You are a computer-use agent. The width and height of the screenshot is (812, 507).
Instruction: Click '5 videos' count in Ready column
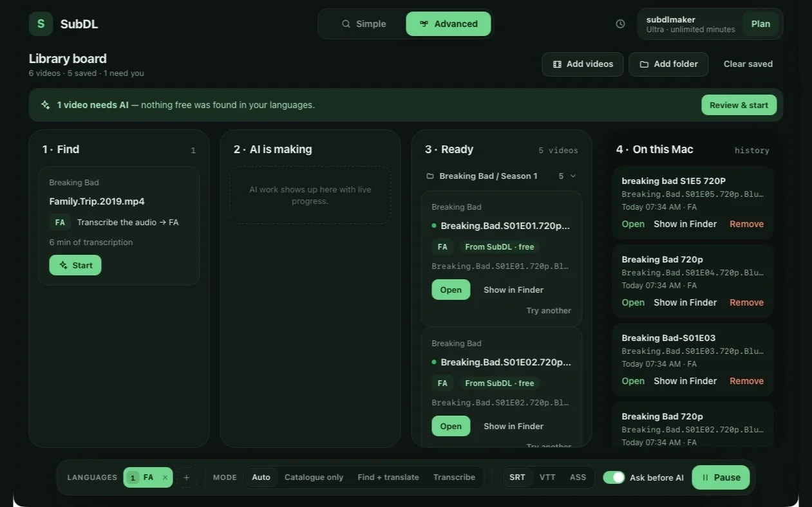click(558, 150)
